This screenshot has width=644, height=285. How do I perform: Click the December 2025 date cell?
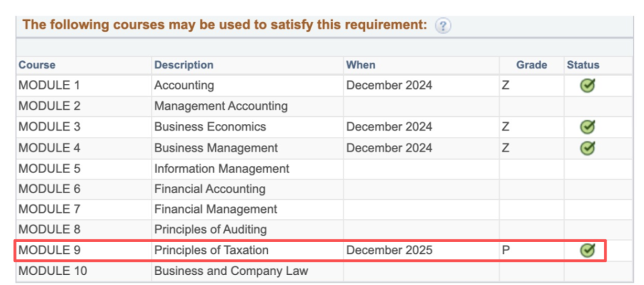coord(389,250)
